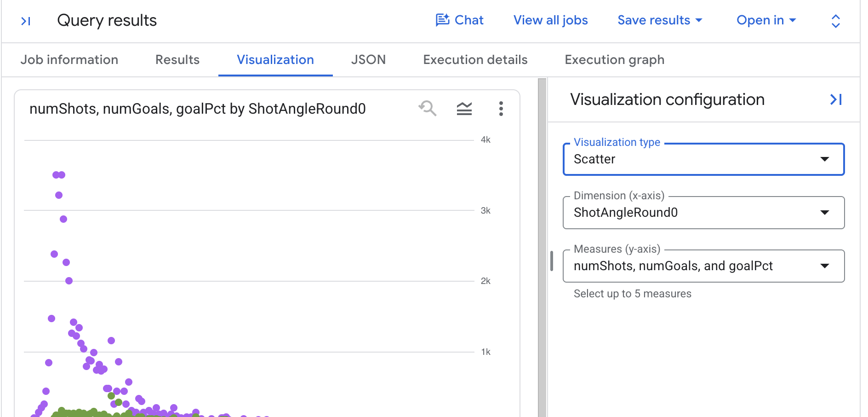
Task: Open the Measures (y-axis) dropdown
Action: (x=703, y=266)
